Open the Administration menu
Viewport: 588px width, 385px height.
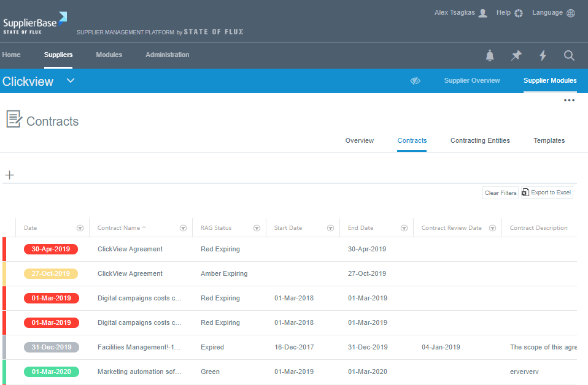[x=167, y=55]
